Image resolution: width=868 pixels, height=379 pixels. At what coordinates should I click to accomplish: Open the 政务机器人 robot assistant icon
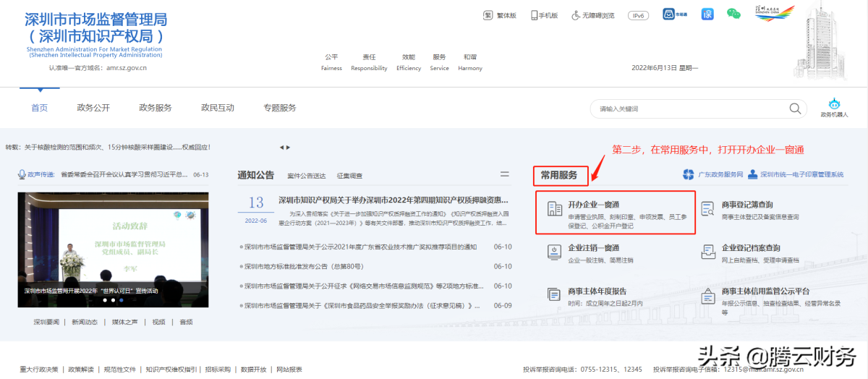(834, 104)
